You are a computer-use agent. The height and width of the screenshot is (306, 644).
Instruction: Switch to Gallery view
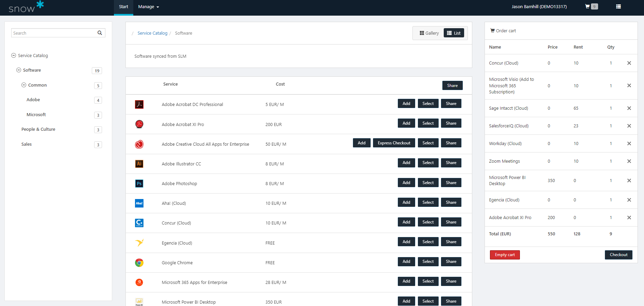coord(429,33)
